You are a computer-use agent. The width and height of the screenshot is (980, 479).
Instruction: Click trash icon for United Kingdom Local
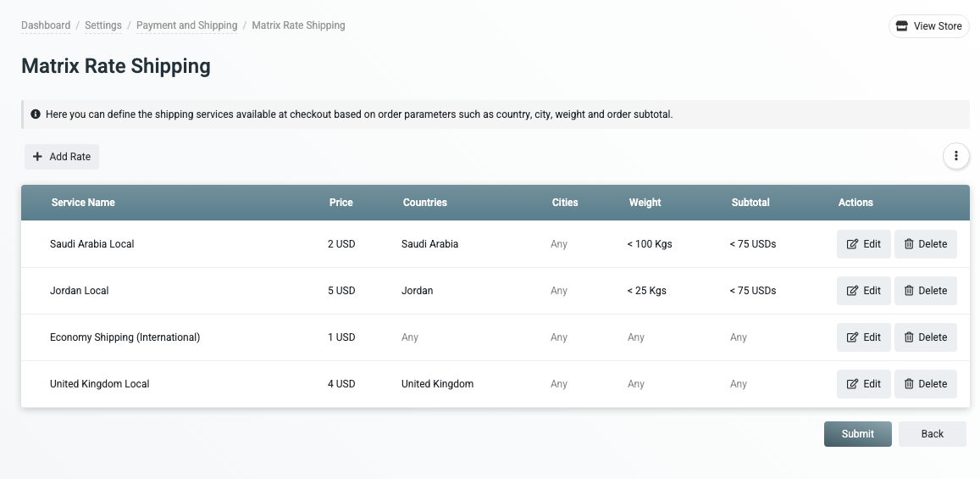pos(909,384)
